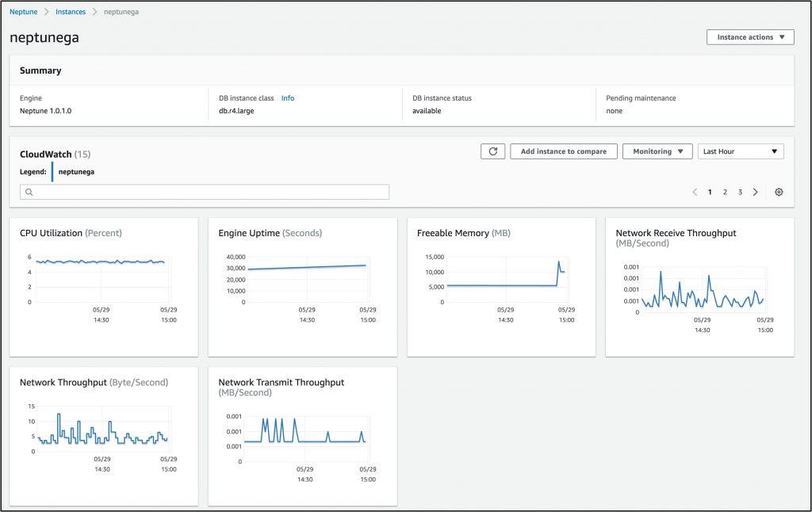Select the Neptune 1.0.1.0 engine value

pos(45,111)
